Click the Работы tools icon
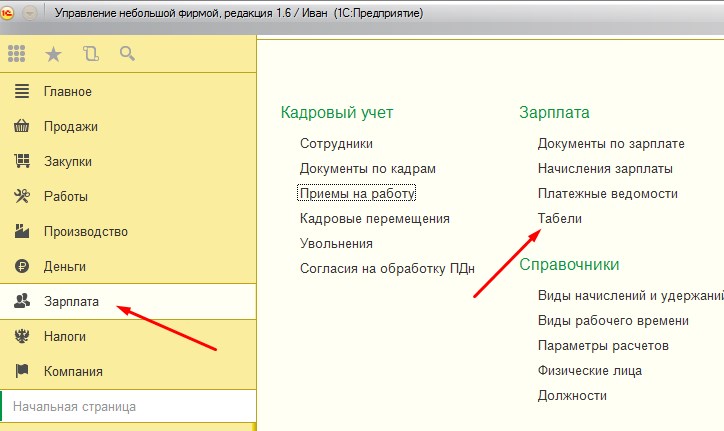This screenshot has width=724, height=431. 22,196
